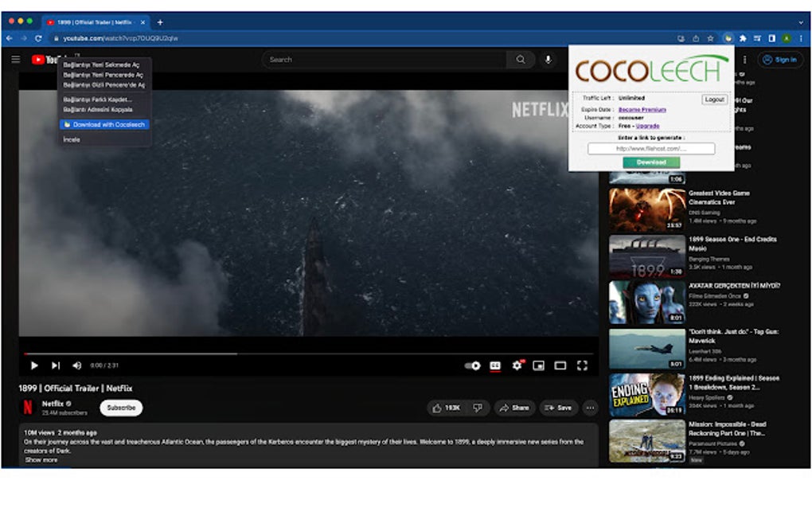
Task: Play the video
Action: pyautogui.click(x=33, y=365)
